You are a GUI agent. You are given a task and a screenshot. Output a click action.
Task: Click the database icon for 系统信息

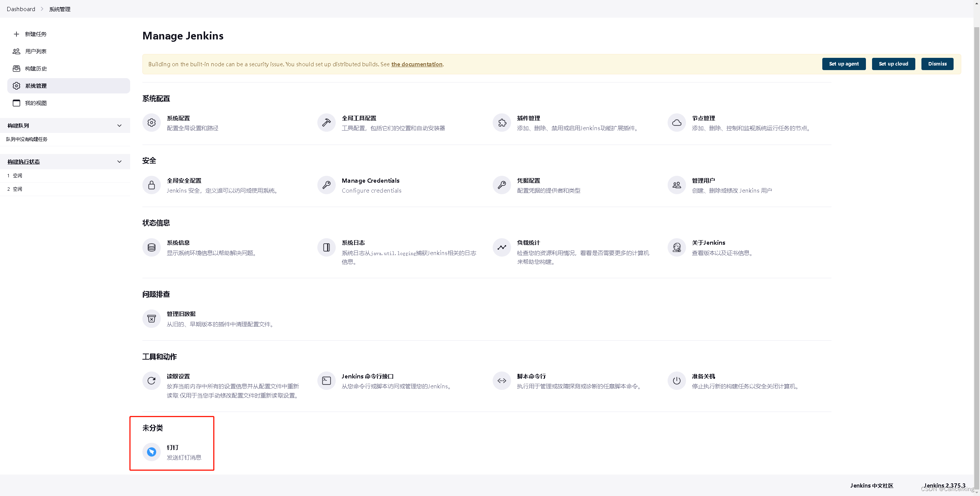point(152,247)
